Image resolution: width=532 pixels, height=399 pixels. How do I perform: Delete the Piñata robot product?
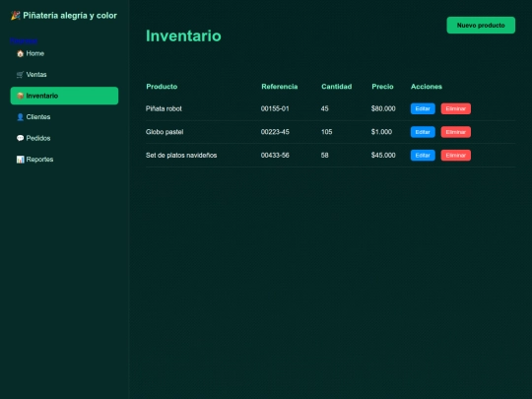point(456,108)
